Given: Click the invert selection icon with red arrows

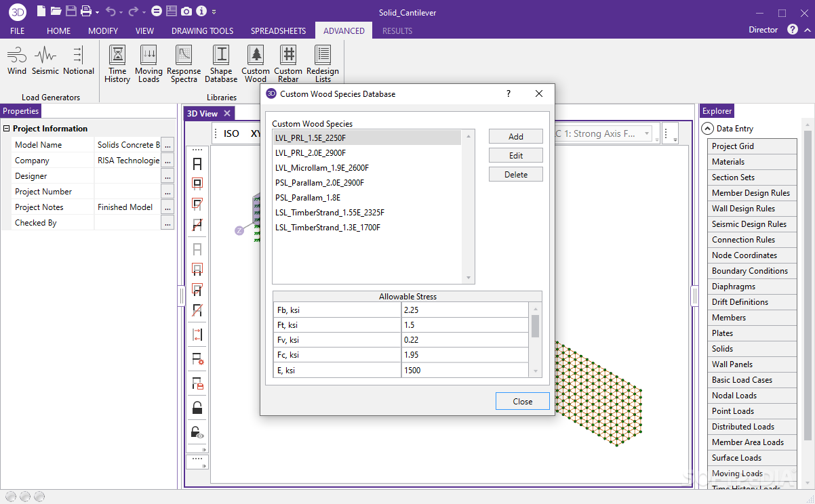Looking at the screenshot, I should (197, 334).
